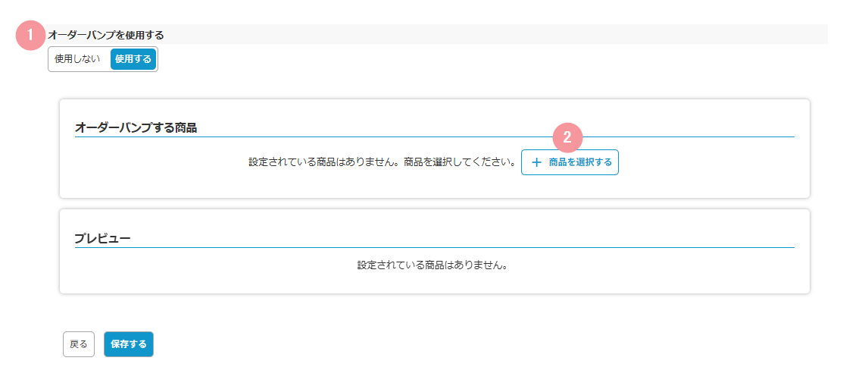Click the オーダーバンプを使用する section title
The width and height of the screenshot is (868, 389).
pos(106,35)
